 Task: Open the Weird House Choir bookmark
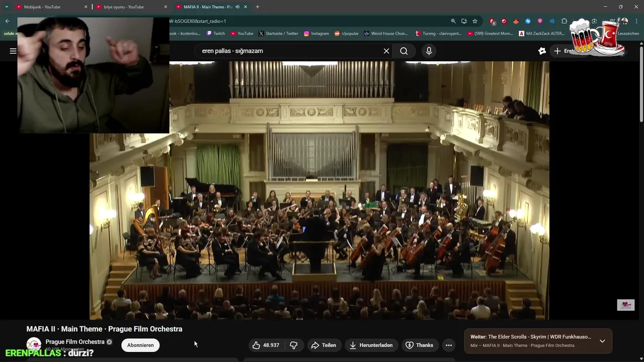coord(386,34)
